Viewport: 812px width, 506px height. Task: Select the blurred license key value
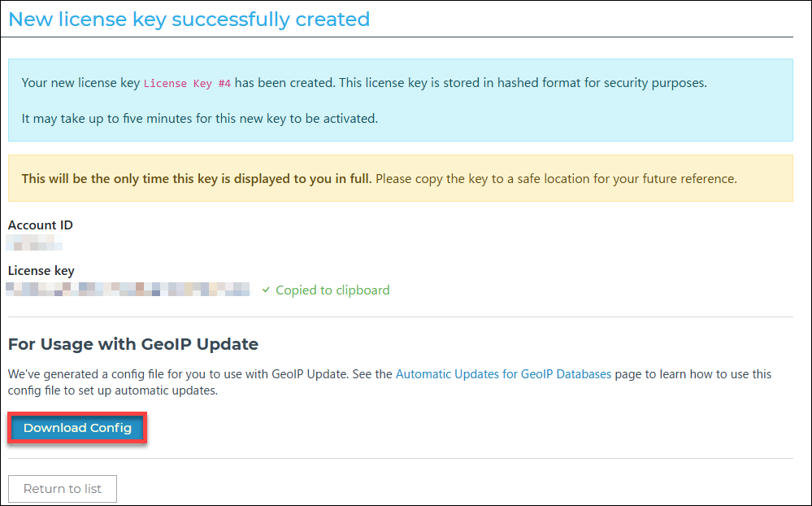(128, 289)
